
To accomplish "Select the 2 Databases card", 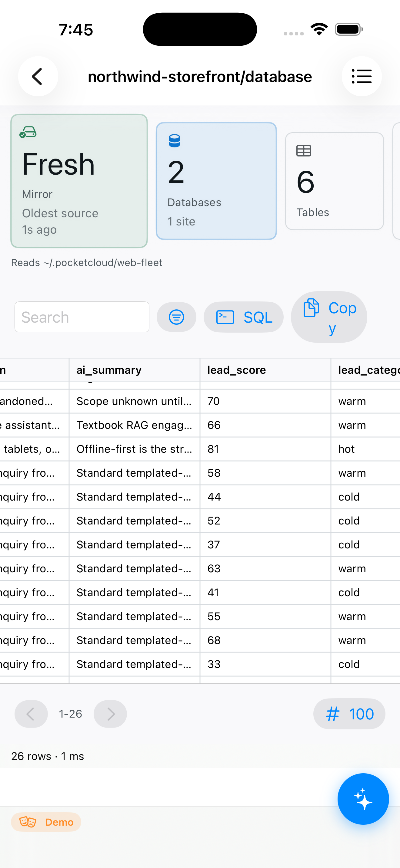I will click(216, 181).
